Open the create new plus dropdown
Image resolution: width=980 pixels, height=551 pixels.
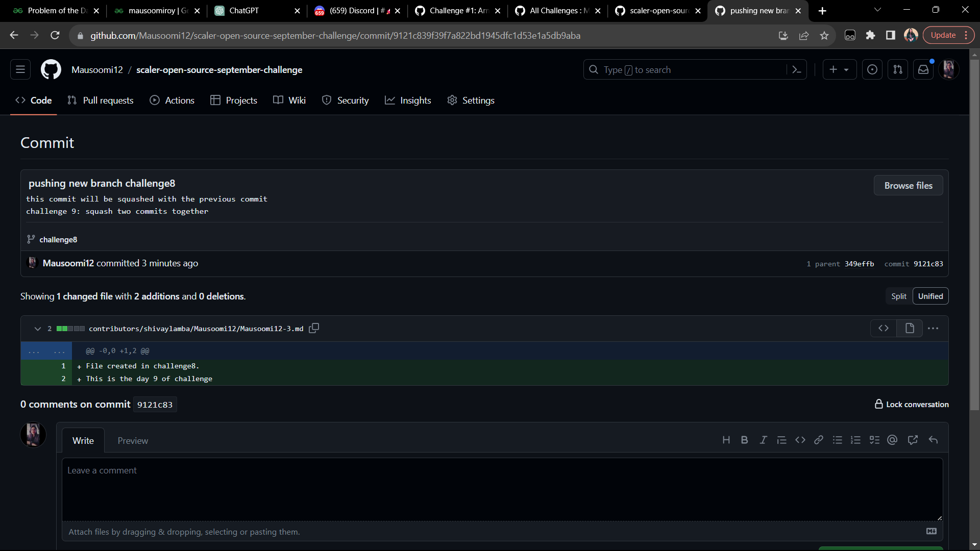tap(839, 70)
